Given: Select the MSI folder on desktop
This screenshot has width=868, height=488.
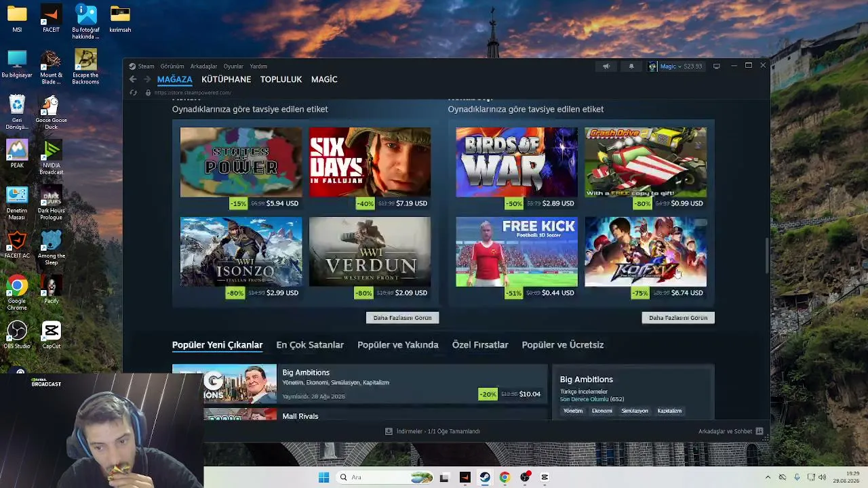Looking at the screenshot, I should click(17, 19).
